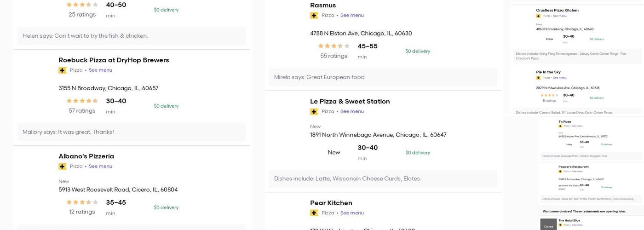This screenshot has width=644, height=230.
Task: Click the yellow plus badge under Pear Kitchen
Action: point(314,213)
